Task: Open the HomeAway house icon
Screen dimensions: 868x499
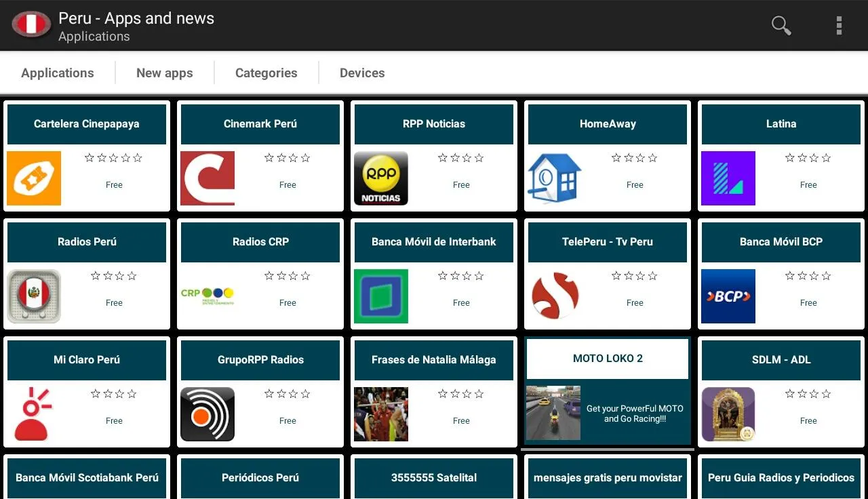Action: 555,178
